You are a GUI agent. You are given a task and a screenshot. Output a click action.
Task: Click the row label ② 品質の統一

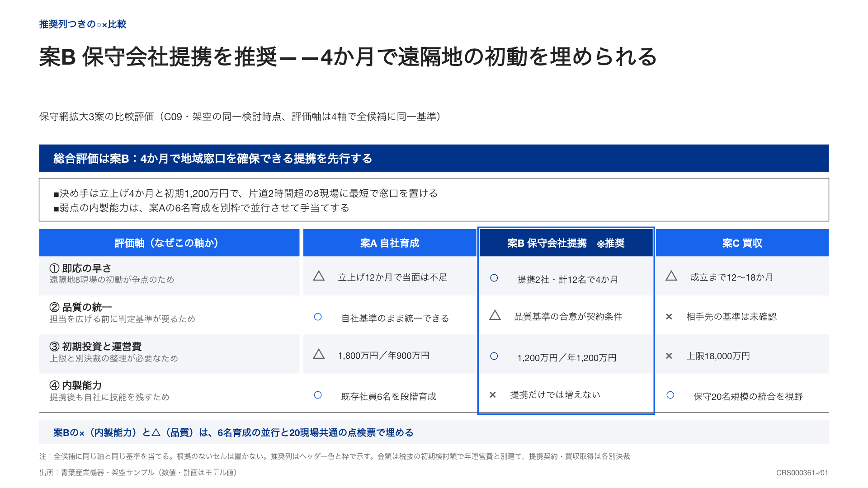pyautogui.click(x=80, y=307)
